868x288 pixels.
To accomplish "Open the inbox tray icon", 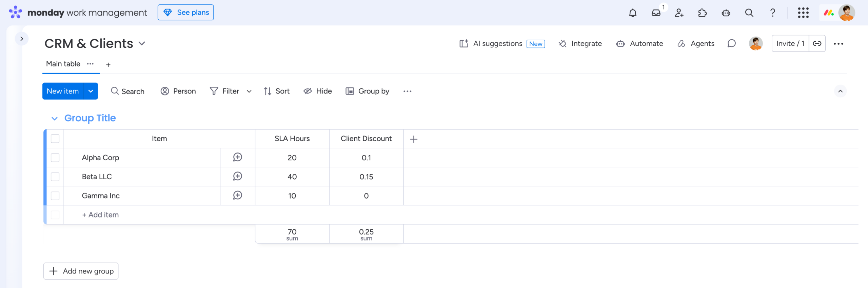I will pyautogui.click(x=656, y=13).
